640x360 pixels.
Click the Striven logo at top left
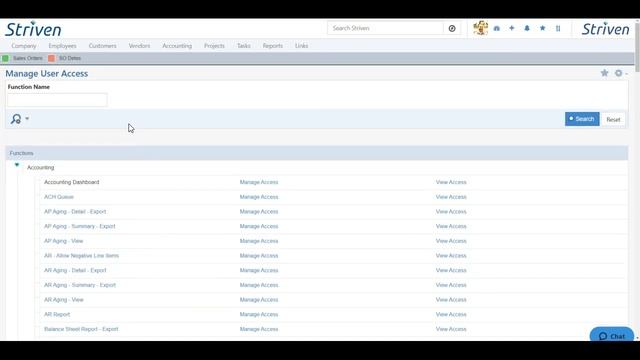(x=33, y=29)
